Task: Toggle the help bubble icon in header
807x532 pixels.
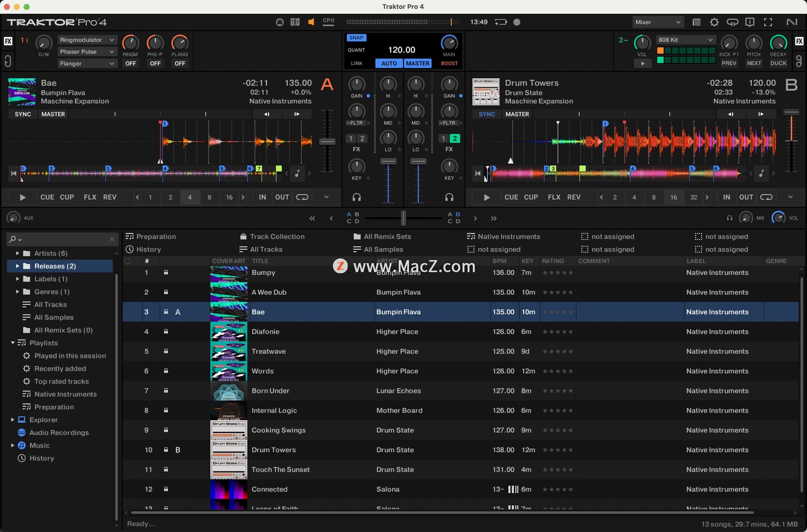Action: pos(750,22)
